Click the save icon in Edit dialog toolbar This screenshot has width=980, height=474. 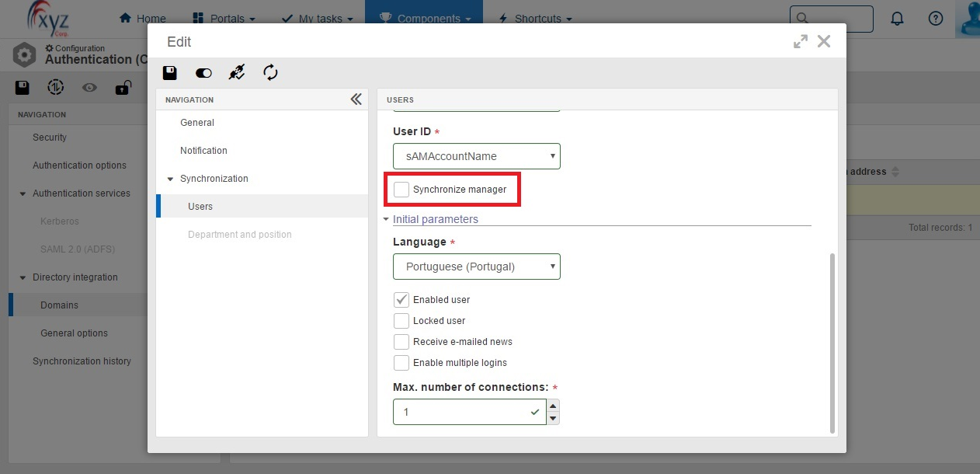coord(169,73)
